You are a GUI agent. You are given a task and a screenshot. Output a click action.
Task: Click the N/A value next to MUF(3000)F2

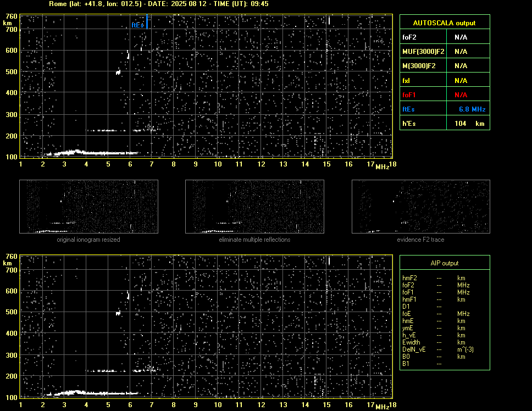461,52
